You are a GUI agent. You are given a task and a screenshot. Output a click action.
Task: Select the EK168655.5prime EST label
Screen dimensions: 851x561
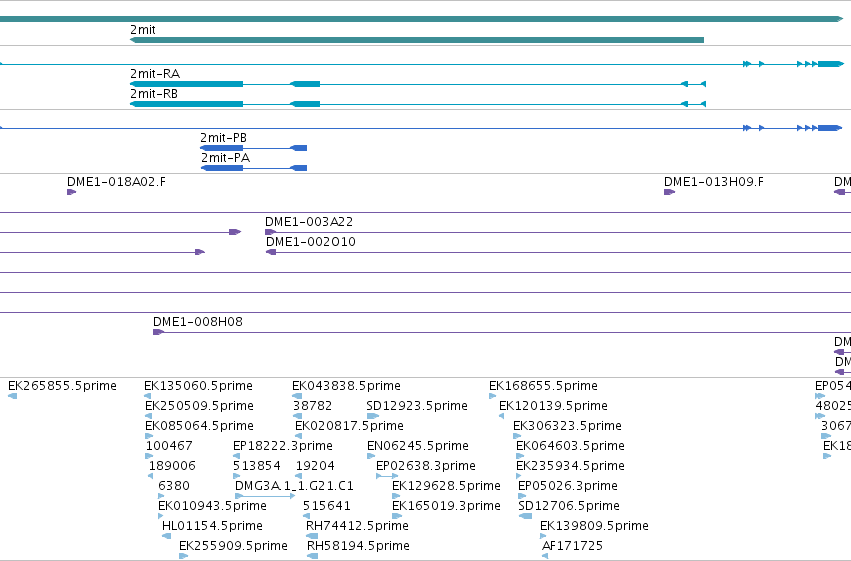pyautogui.click(x=543, y=386)
